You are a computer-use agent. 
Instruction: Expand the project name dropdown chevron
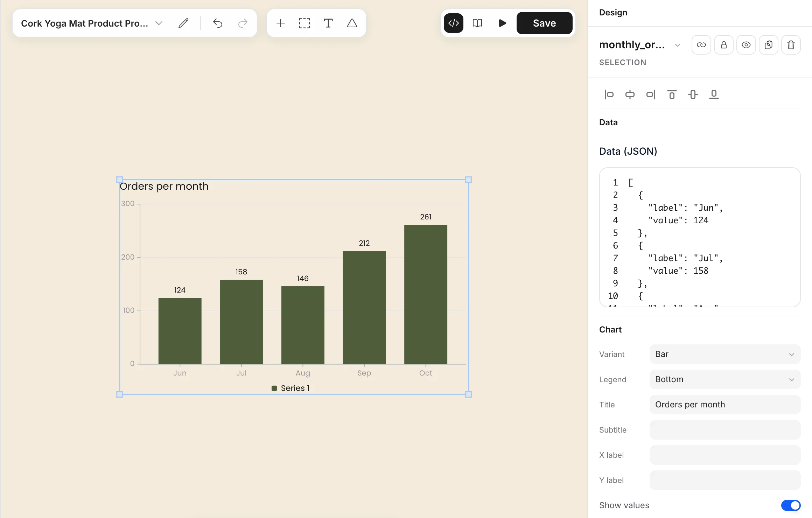159,23
